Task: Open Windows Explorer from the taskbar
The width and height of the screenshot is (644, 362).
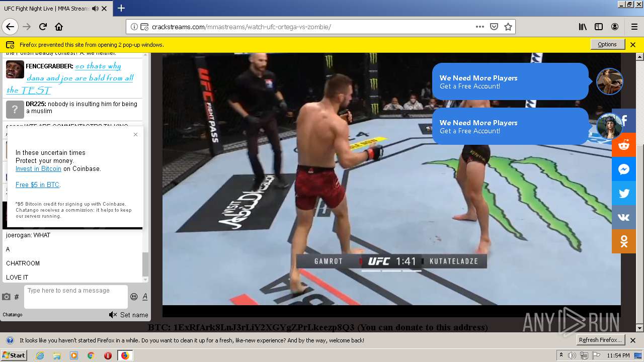Action: [57, 355]
